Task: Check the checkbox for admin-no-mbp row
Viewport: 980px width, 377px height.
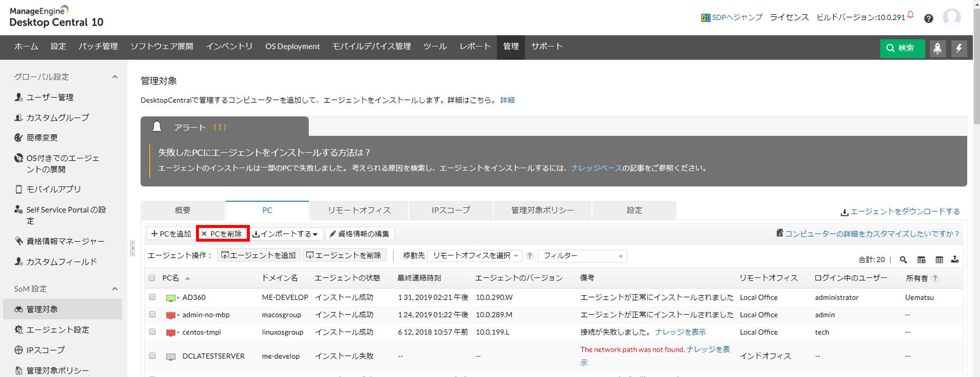Action: [152, 314]
